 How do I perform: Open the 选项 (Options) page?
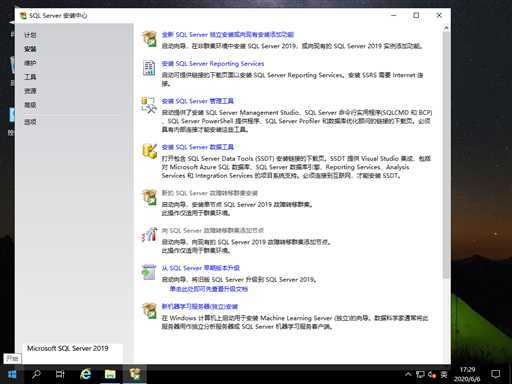[x=30, y=122]
